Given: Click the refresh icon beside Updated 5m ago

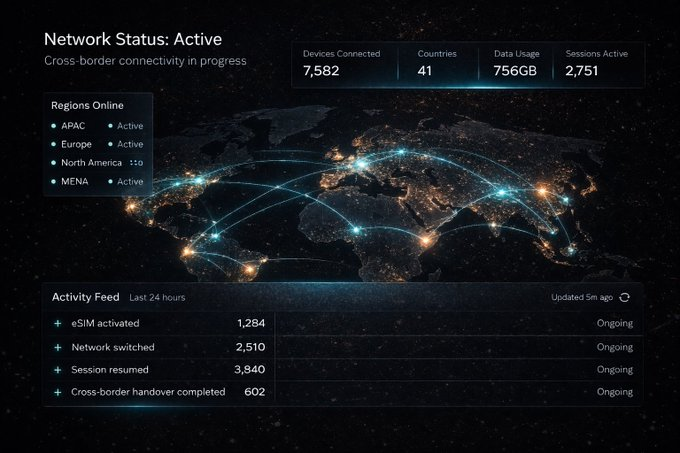Looking at the screenshot, I should tap(624, 297).
